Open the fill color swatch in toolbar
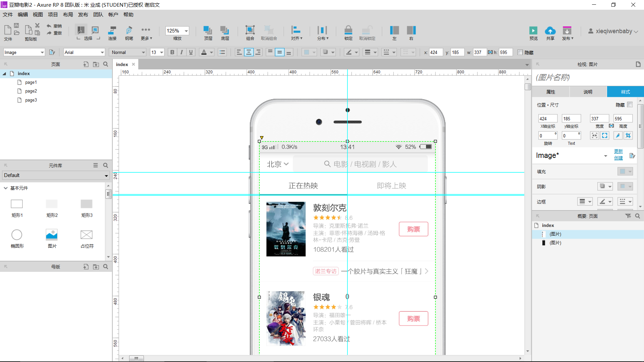This screenshot has height=362, width=644. [x=309, y=52]
